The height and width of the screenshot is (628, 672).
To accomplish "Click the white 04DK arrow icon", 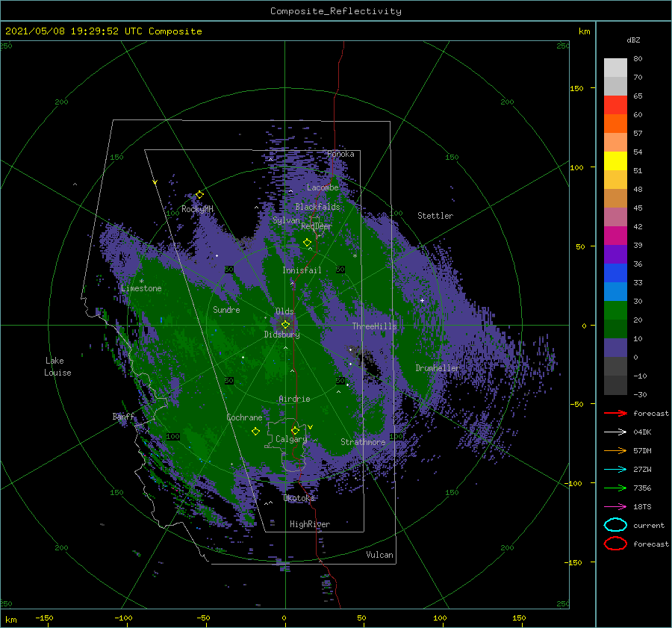I will pos(615,432).
